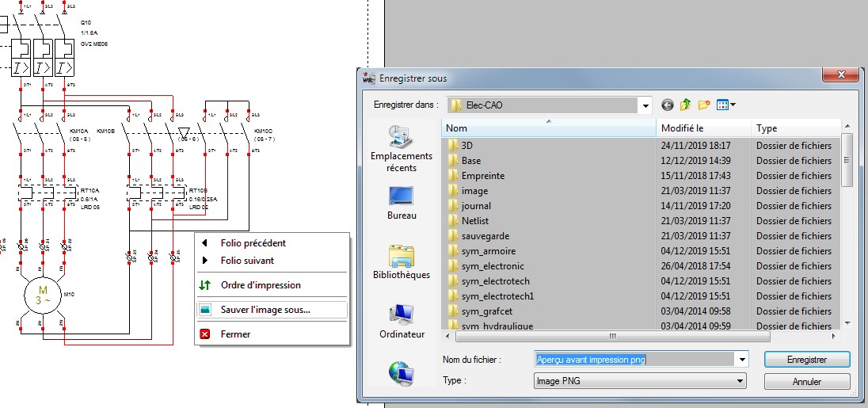Click Fermer in the context menu
868x408 pixels.
coord(235,334)
